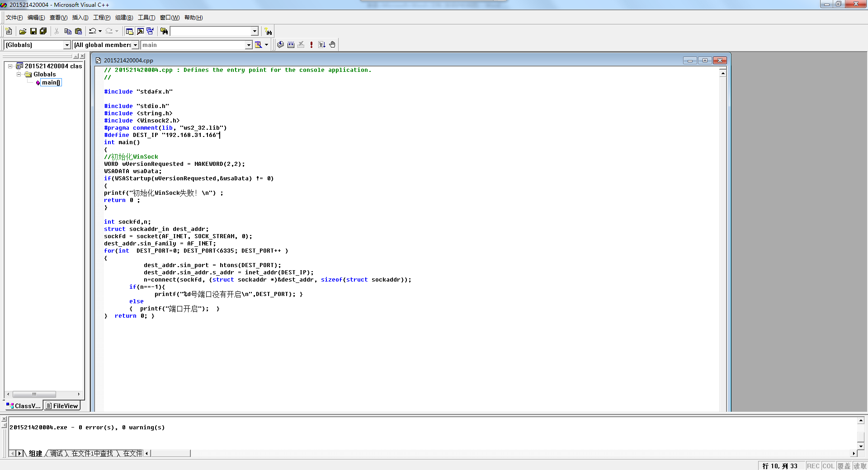Click the Paste clipboard icon
Viewport: 868px width, 470px height.
tap(79, 31)
